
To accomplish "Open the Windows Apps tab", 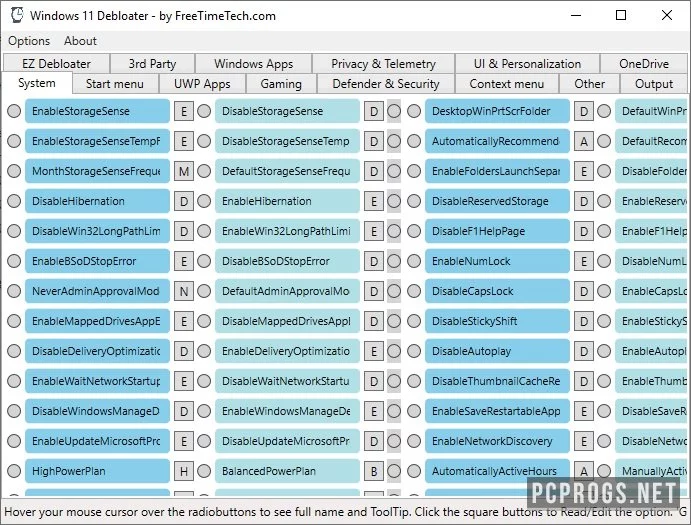I will coord(253,63).
